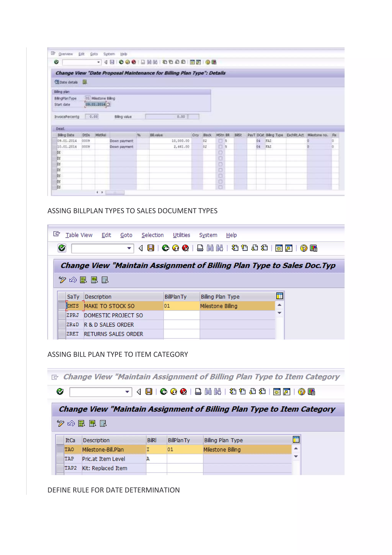The height and width of the screenshot is (555, 392).
Task: Click horizontal scrollbar below Date Proposal table
Action: pos(115,192)
